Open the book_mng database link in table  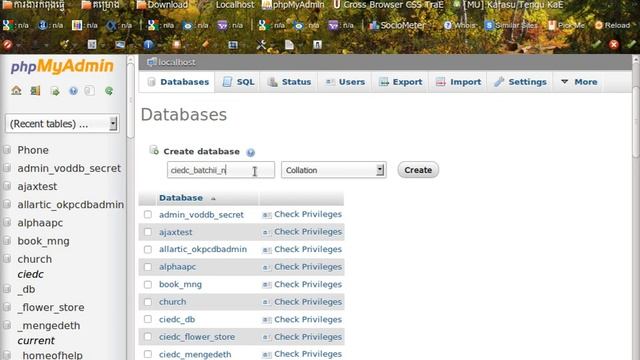(x=180, y=284)
